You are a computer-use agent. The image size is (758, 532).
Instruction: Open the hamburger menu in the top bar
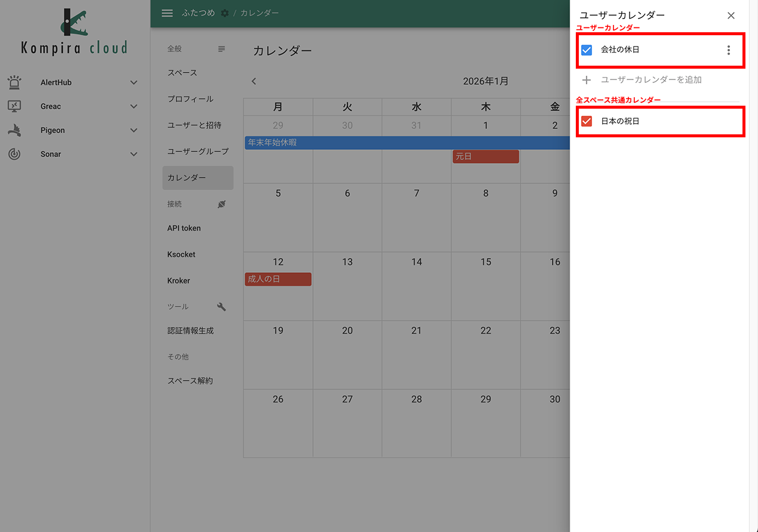(x=167, y=13)
